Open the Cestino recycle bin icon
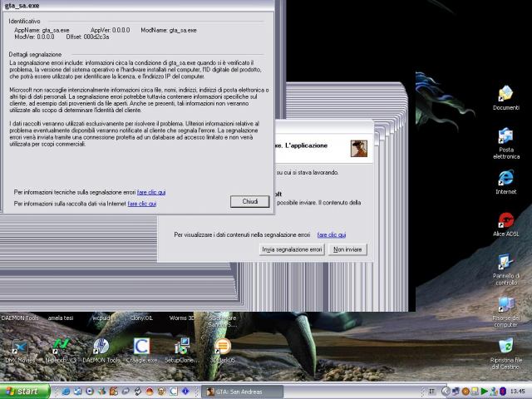Viewport: 532px width, 399px height. click(506, 353)
